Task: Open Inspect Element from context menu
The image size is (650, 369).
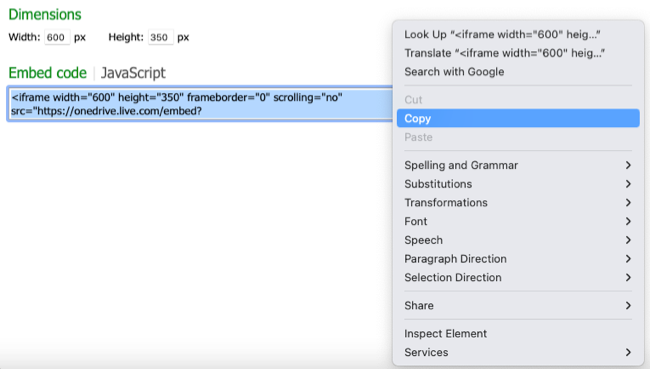Action: point(518,333)
